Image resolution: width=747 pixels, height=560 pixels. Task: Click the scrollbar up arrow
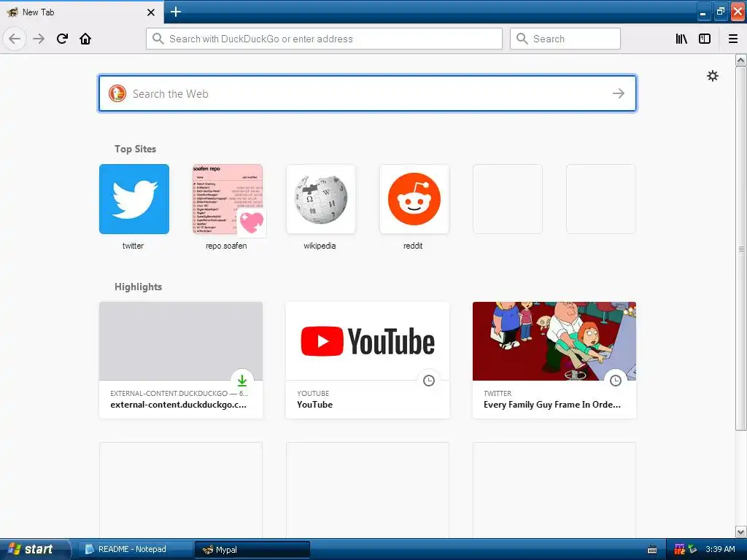741,60
